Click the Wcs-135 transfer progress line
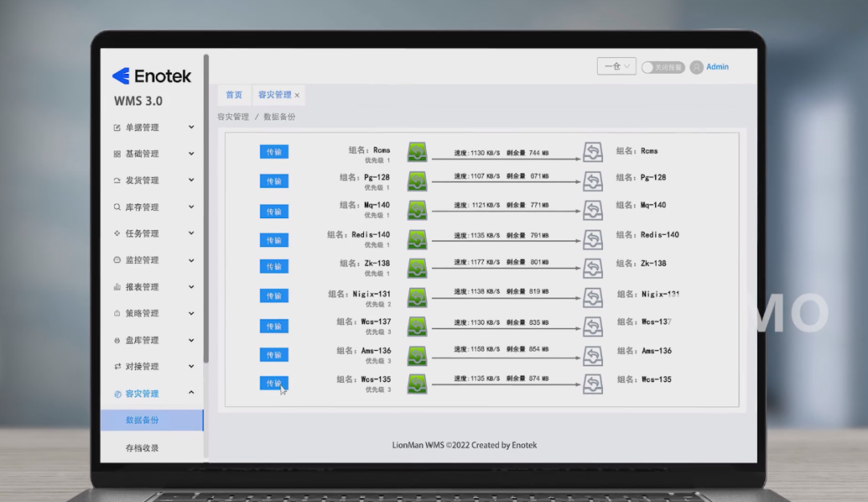Viewport: 868px width, 502px height. tap(506, 385)
